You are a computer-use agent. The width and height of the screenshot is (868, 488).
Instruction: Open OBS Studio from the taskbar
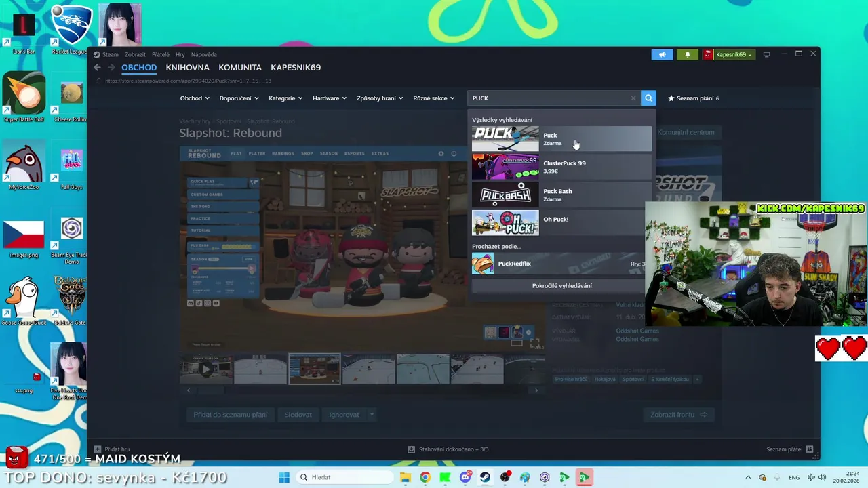click(x=505, y=477)
